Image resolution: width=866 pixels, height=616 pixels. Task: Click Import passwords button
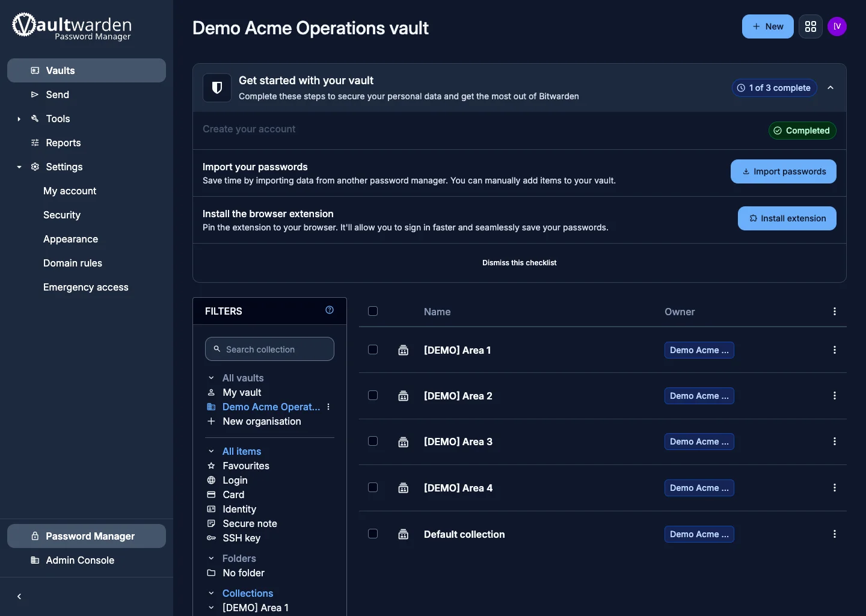click(x=784, y=171)
